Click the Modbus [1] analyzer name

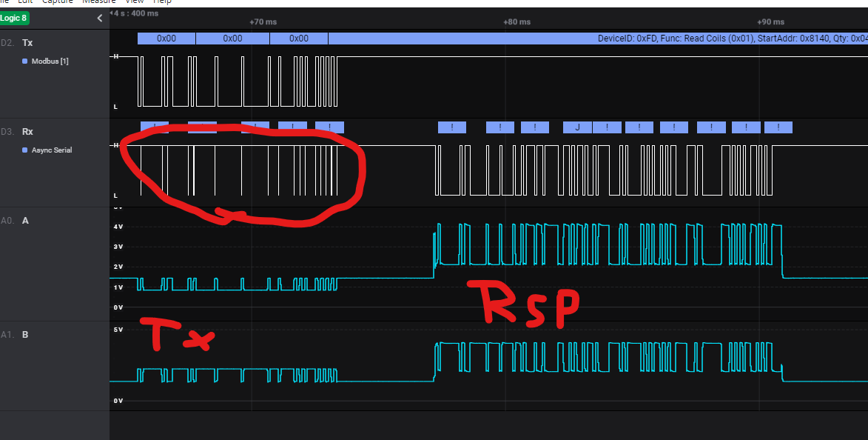click(x=50, y=61)
